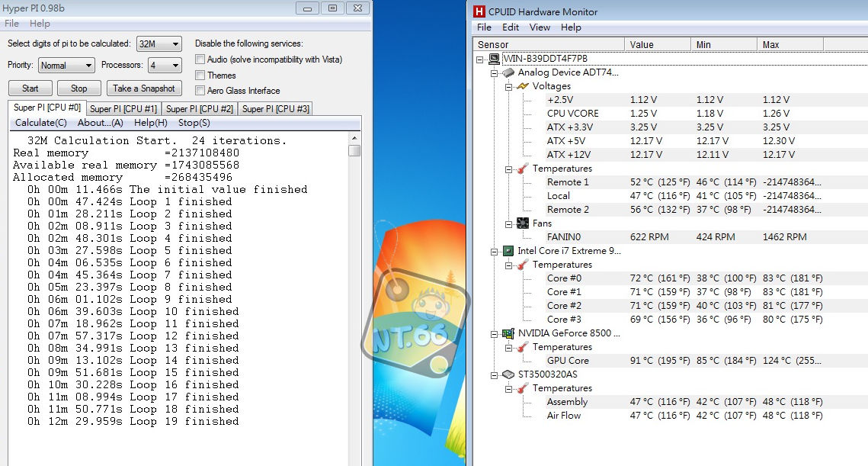Click the thermometer icon under ST3500320AS
The image size is (868, 466).
pos(523,388)
